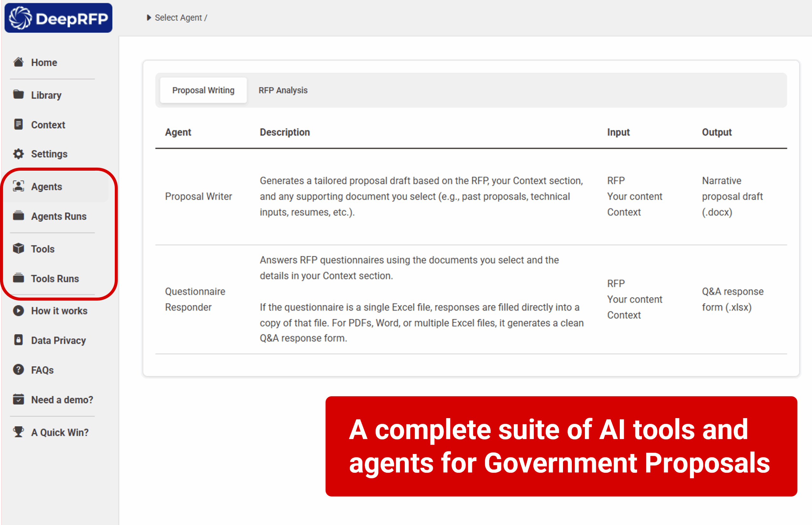Viewport: 812px width, 525px height.
Task: Click the Select Agent breadcrumb text
Action: point(178,17)
